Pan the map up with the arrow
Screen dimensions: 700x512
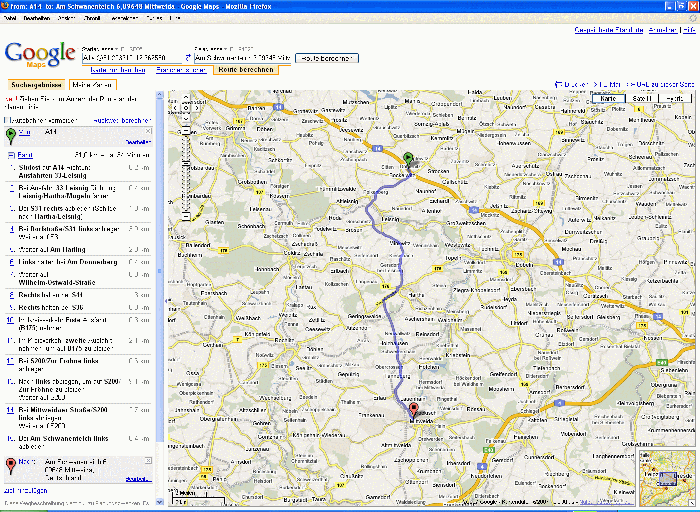186,97
